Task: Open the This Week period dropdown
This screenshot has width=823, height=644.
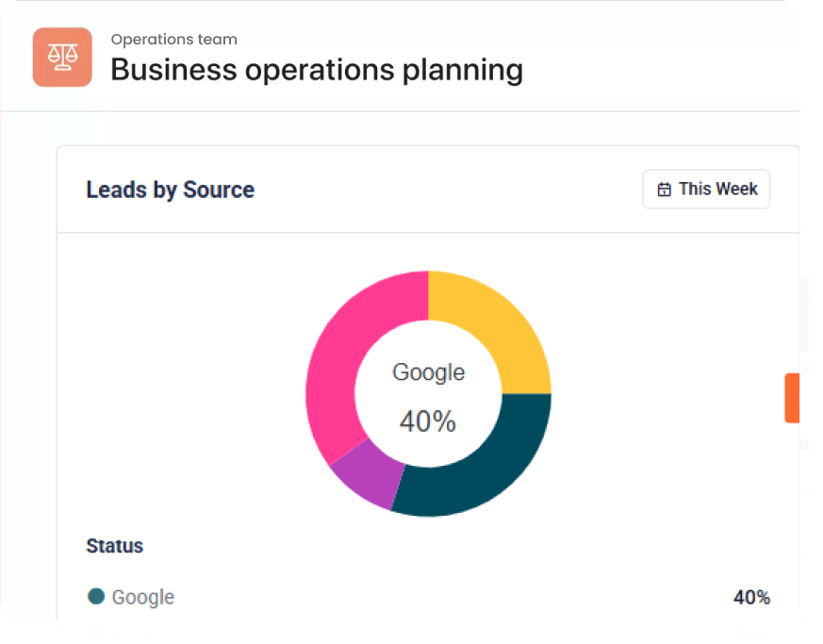Action: click(x=706, y=190)
